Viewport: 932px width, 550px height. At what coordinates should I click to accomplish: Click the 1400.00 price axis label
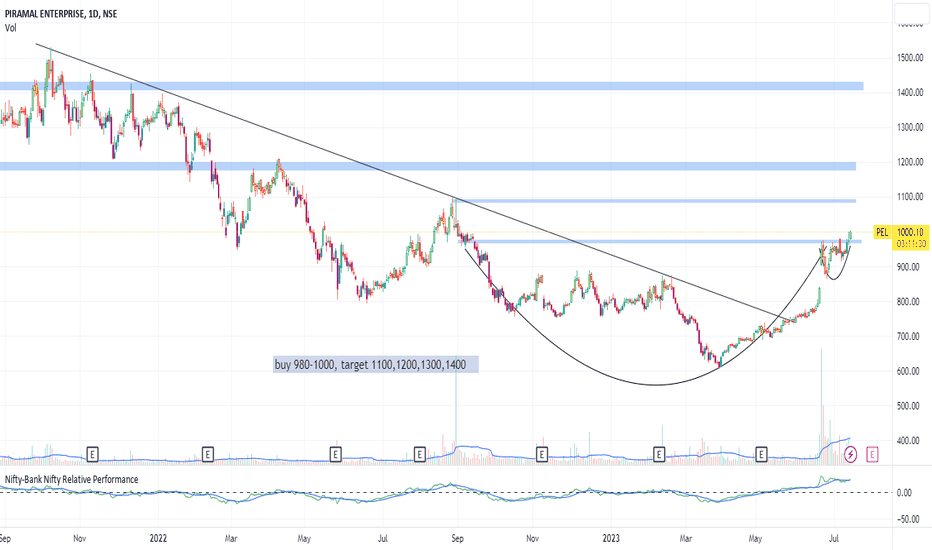(x=910, y=92)
